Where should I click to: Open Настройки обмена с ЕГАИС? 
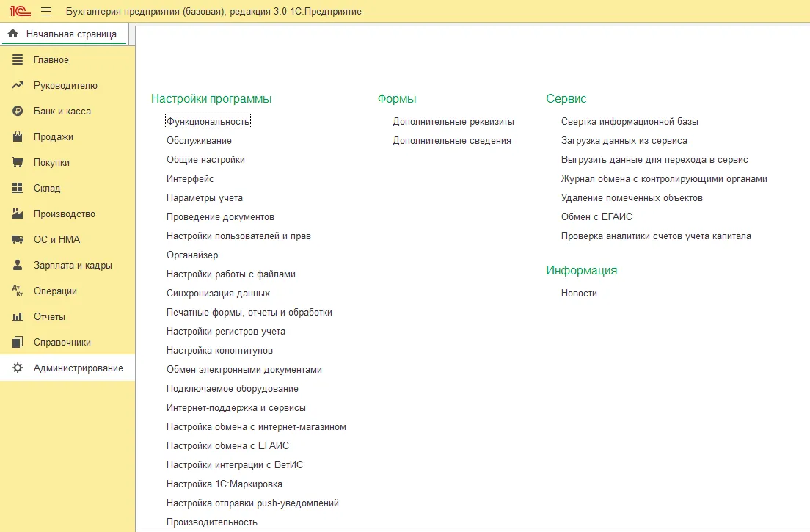[x=227, y=445]
